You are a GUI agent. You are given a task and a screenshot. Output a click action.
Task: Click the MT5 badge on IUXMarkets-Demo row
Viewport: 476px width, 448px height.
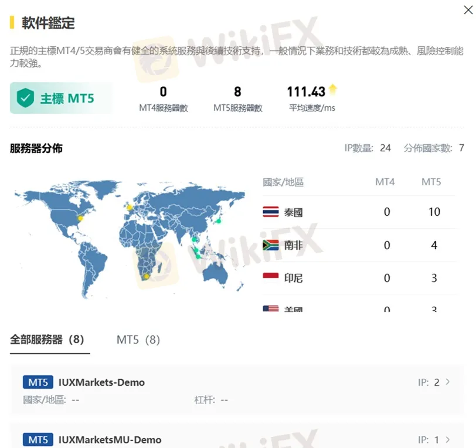[38, 382]
